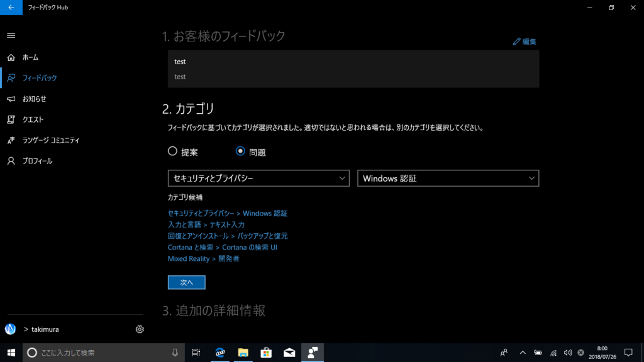
Task: Open the Mail app from taskbar
Action: pyautogui.click(x=289, y=353)
